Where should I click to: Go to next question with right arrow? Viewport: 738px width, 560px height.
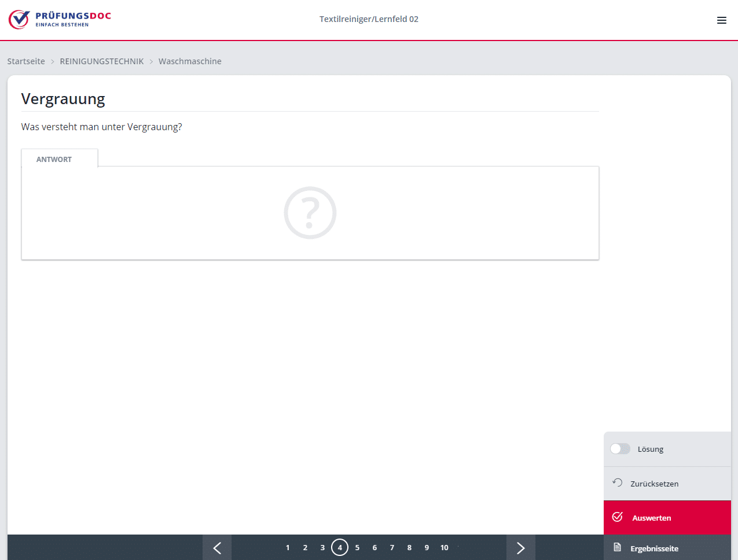[520, 548]
